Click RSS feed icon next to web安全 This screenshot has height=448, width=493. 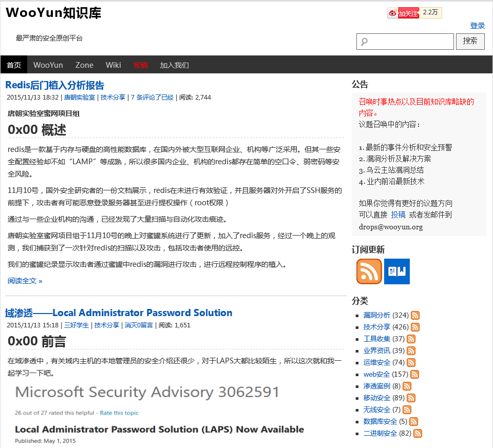coord(415,375)
